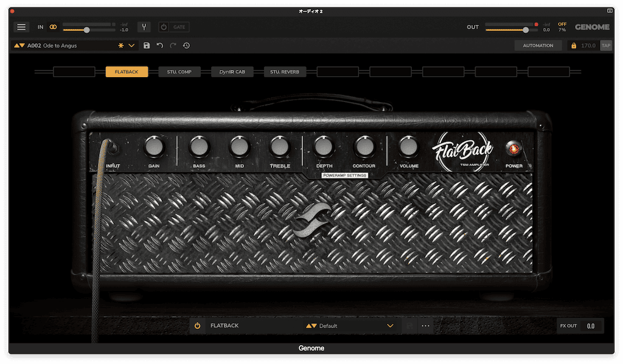Click the VOLUME knob
The height and width of the screenshot is (364, 623).
coord(408,147)
